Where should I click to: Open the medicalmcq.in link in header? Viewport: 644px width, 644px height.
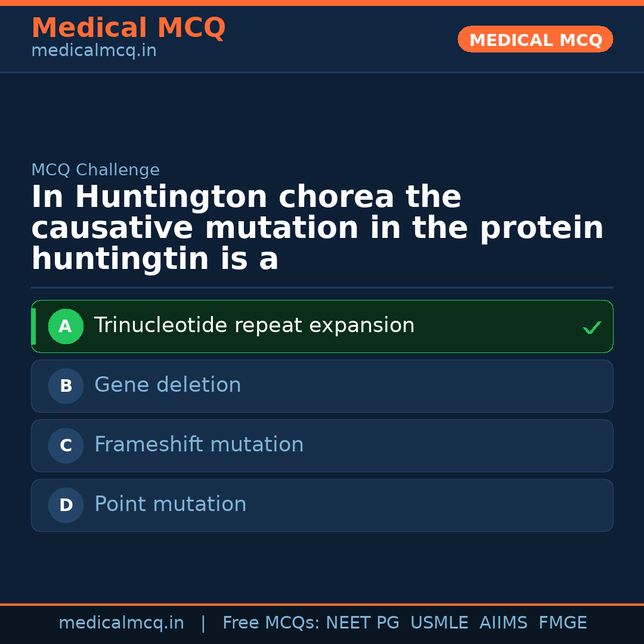[94, 51]
